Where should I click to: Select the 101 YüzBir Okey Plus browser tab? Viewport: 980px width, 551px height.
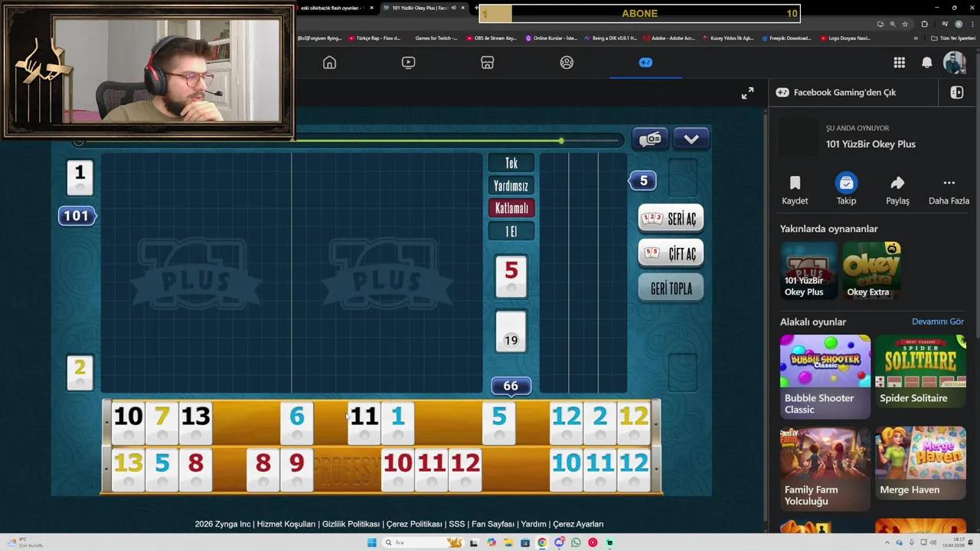pyautogui.click(x=423, y=8)
